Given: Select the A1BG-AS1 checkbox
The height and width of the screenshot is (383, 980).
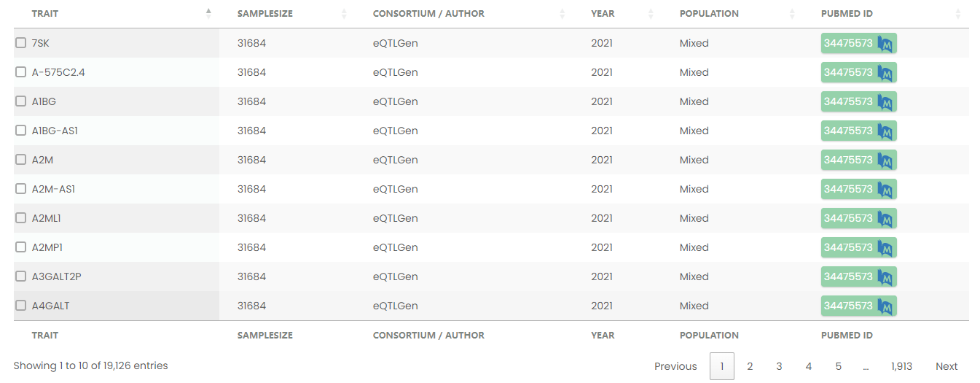Looking at the screenshot, I should pyautogui.click(x=21, y=131).
